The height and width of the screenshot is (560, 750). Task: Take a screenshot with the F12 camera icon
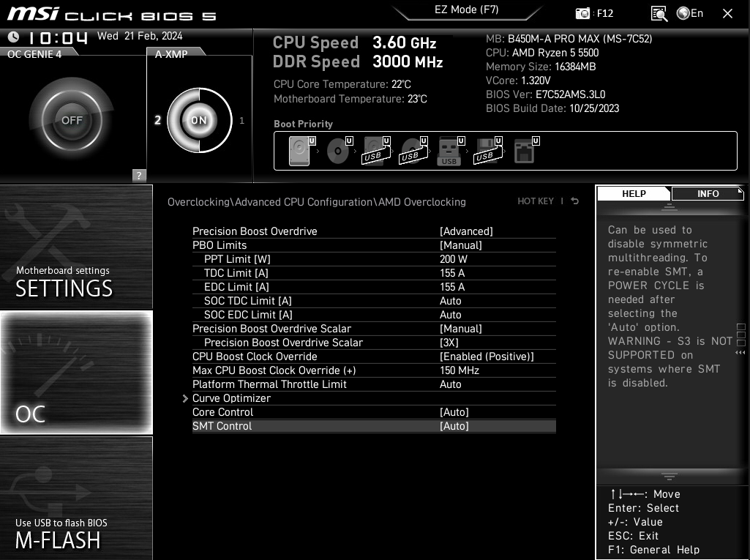click(x=582, y=13)
